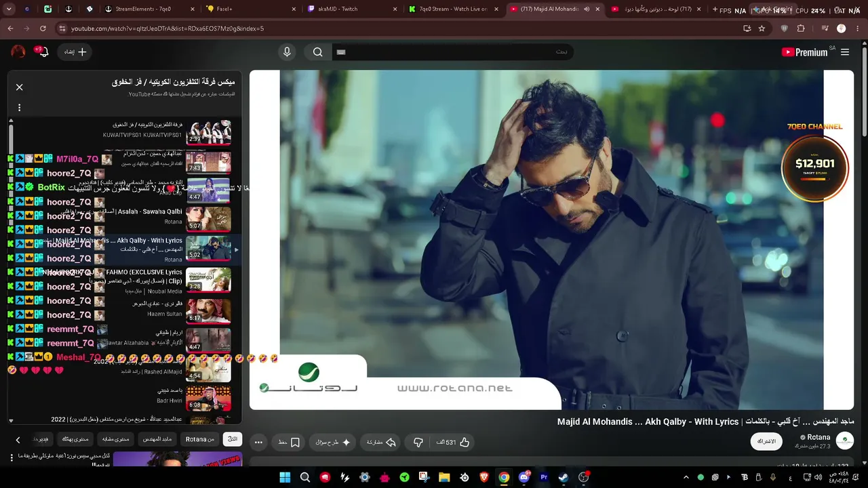Close the playlist panel with the X
868x488 pixels.
pos(19,87)
